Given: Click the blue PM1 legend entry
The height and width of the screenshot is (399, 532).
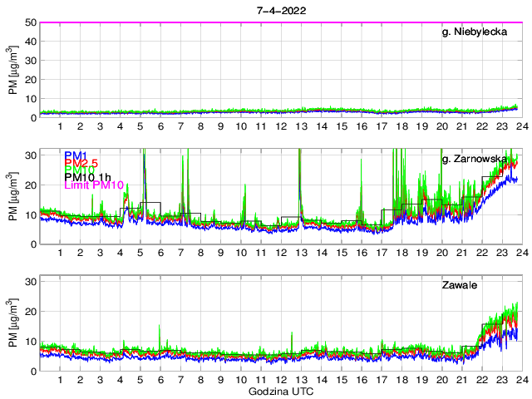Looking at the screenshot, I should pos(76,155).
